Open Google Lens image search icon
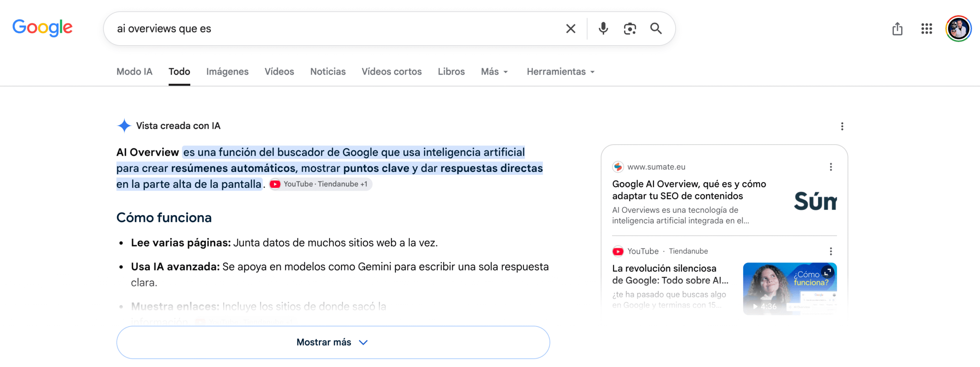This screenshot has width=980, height=367. (x=630, y=29)
